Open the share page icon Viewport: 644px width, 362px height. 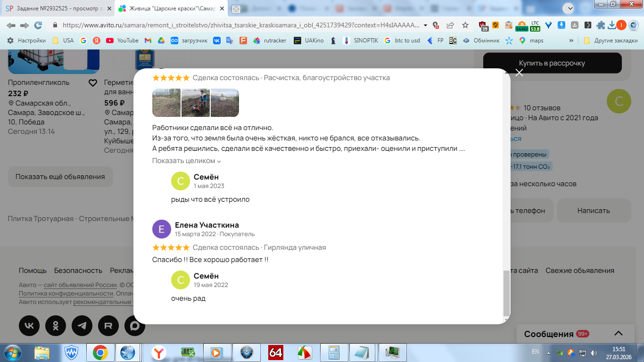coord(450,25)
